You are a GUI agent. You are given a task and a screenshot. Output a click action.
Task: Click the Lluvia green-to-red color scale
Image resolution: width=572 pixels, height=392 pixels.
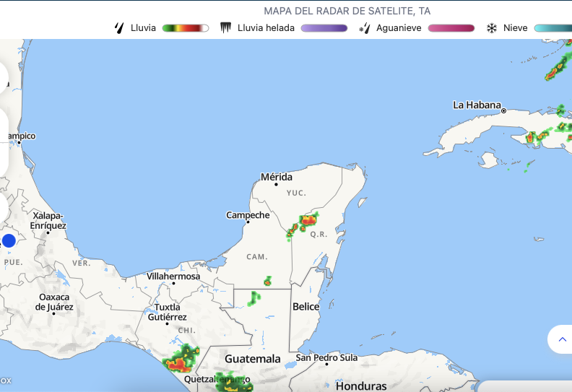(x=186, y=28)
